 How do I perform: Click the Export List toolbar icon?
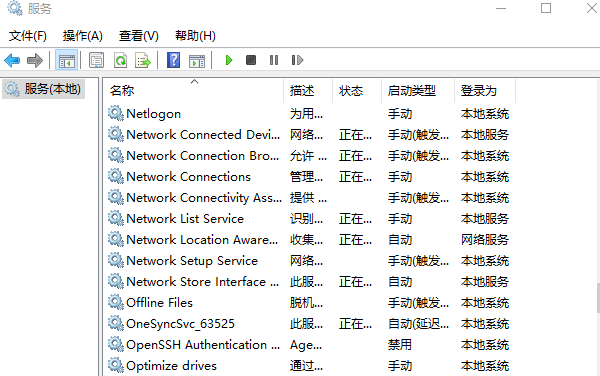[143, 60]
